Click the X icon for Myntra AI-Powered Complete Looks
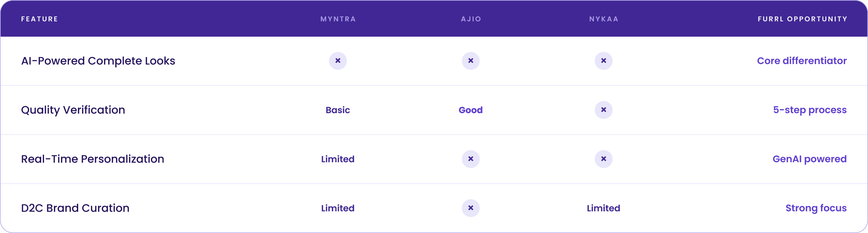 pos(338,61)
